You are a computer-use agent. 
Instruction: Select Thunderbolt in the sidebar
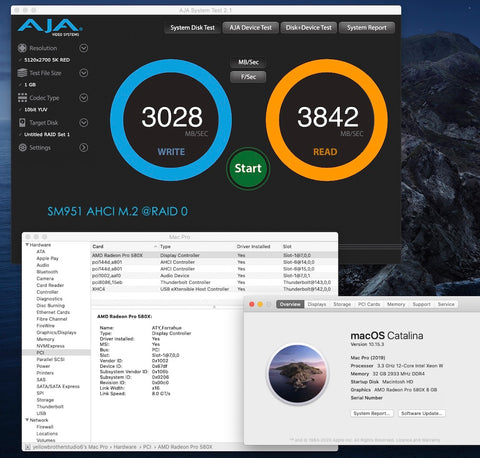pyautogui.click(x=50, y=407)
